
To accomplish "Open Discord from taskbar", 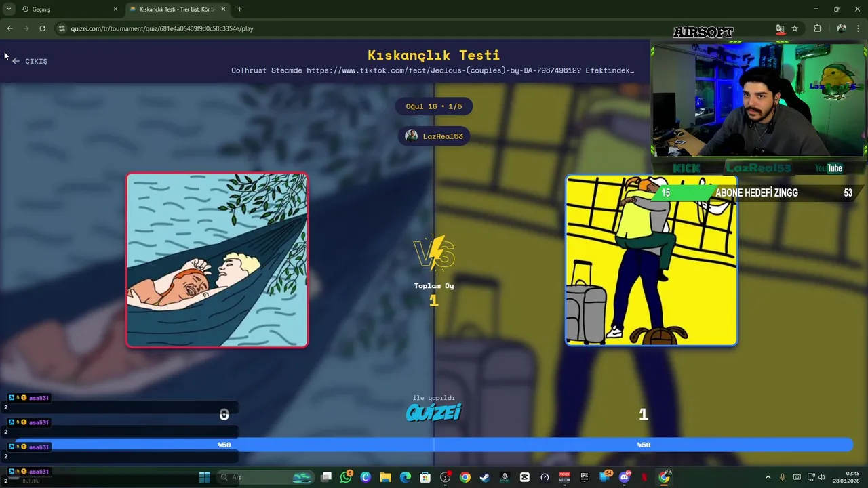I will tap(625, 477).
